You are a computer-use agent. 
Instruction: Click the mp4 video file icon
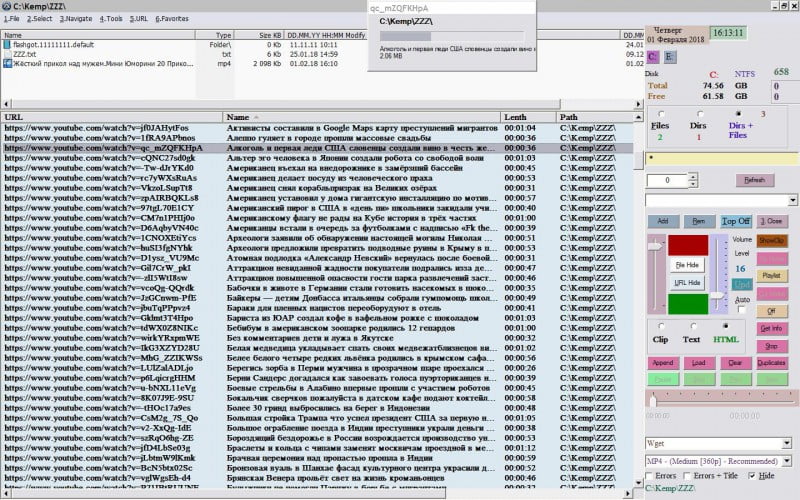coord(6,63)
